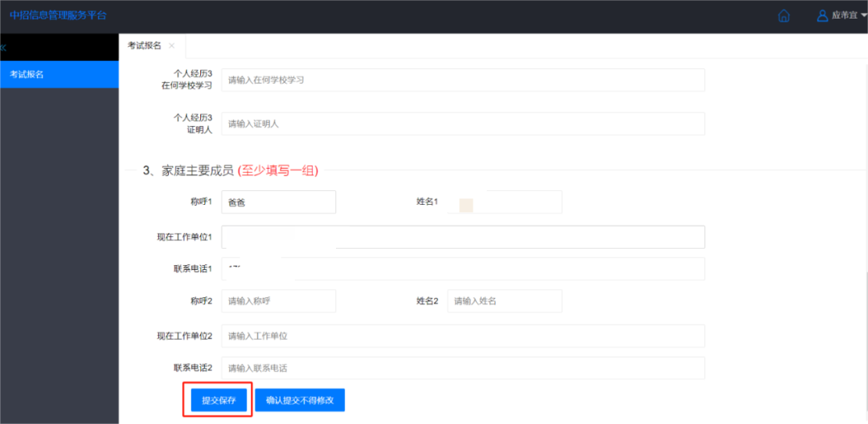This screenshot has height=424, width=868.
Task: Click the 确认提交不得修改 button
Action: 300,400
